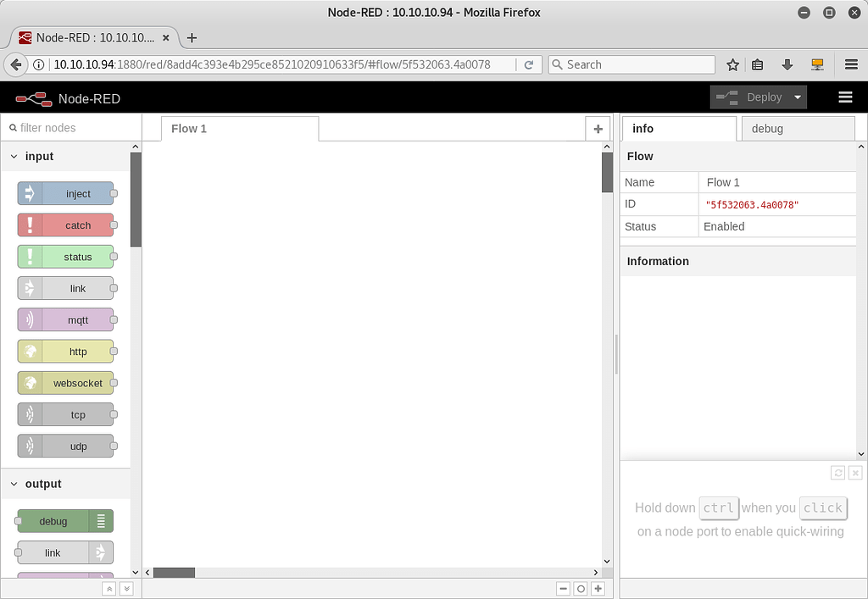Select the tcp node in the palette

[x=65, y=414]
